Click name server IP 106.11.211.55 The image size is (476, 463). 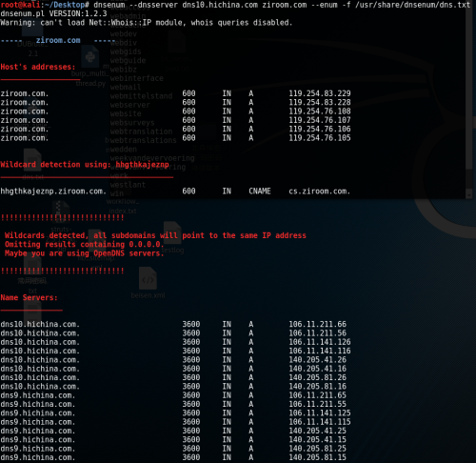coord(317,404)
